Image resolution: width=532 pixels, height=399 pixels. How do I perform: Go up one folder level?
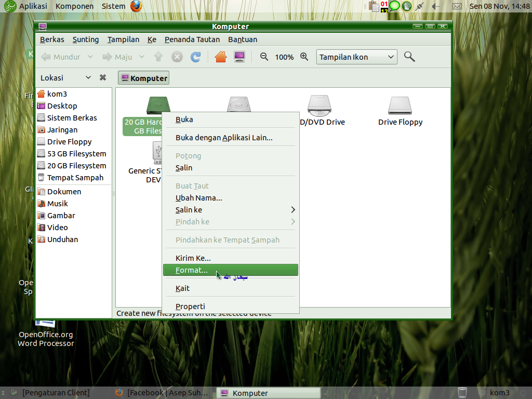point(158,57)
